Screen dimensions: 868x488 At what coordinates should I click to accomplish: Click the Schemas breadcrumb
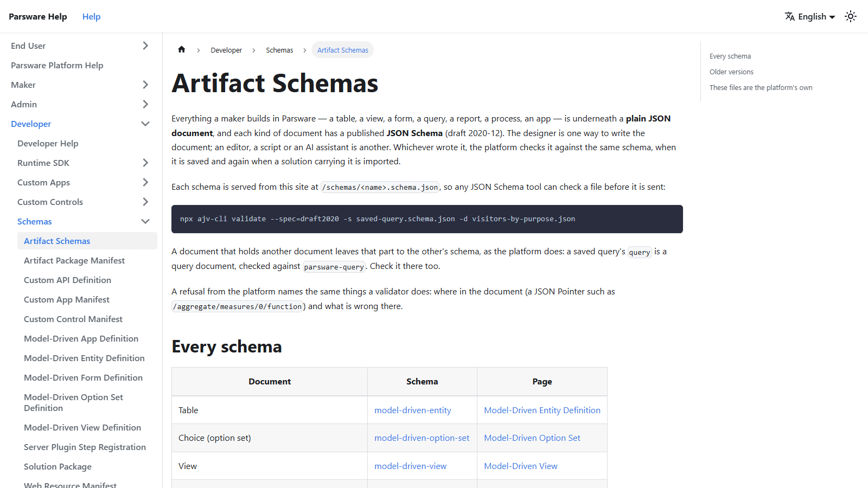click(x=279, y=50)
